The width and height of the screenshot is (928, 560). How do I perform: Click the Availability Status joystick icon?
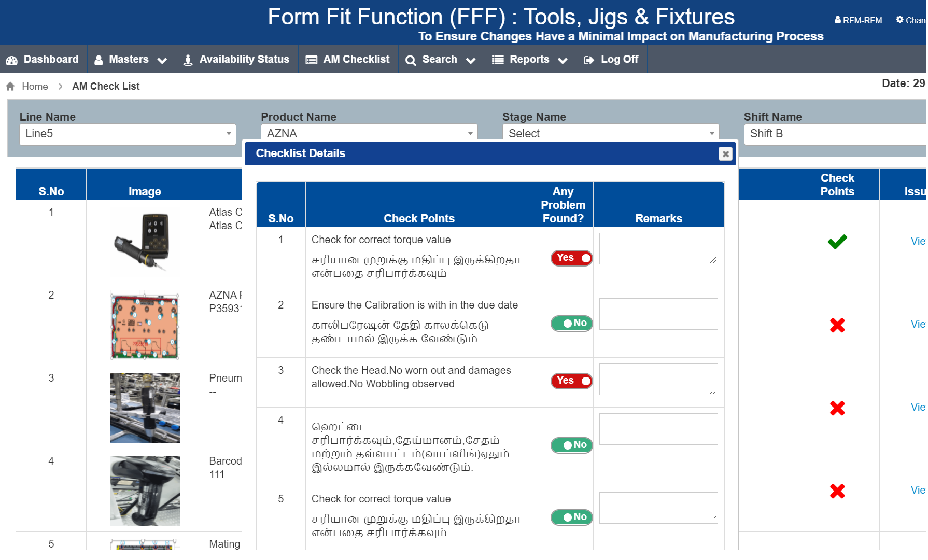click(x=188, y=60)
